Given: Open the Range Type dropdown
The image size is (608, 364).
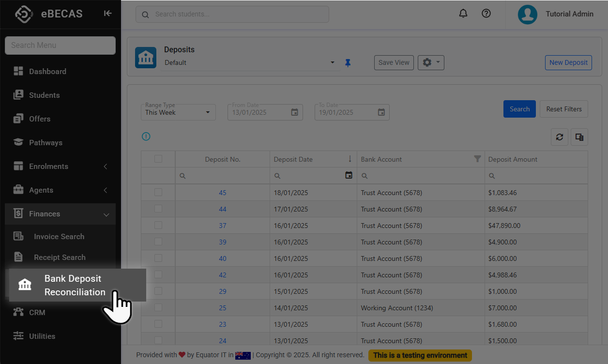Looking at the screenshot, I should point(178,112).
